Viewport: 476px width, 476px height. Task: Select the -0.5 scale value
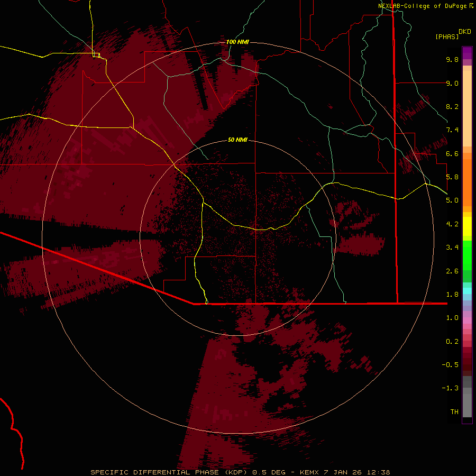pyautogui.click(x=450, y=365)
